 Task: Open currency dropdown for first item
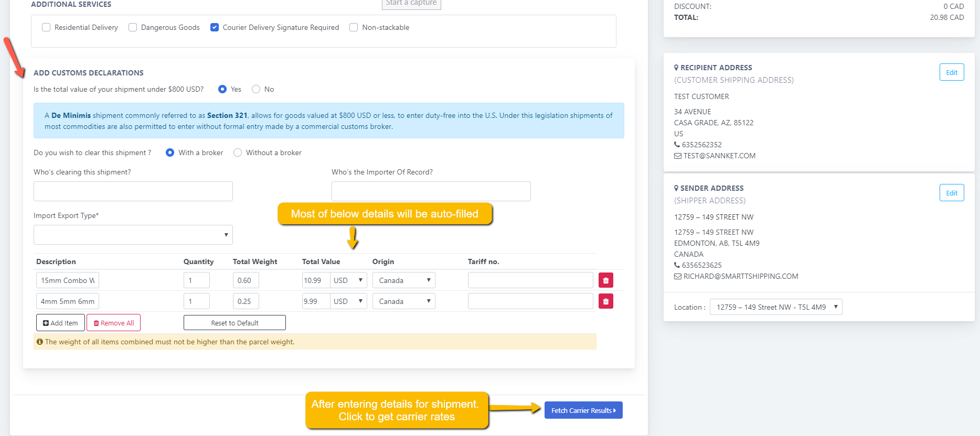[x=348, y=280]
